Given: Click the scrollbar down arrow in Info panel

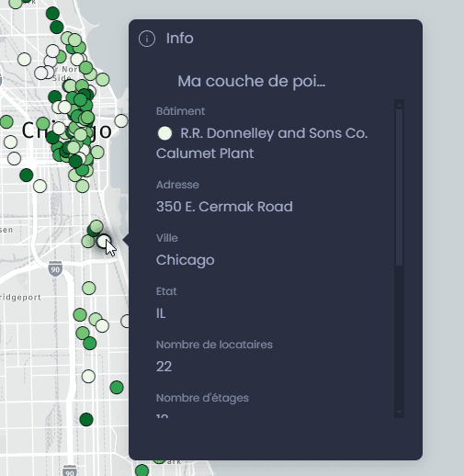Looking at the screenshot, I should [399, 413].
